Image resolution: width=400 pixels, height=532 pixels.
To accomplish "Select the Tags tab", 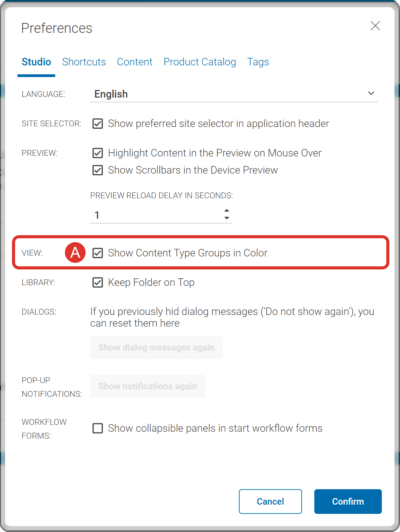I will (x=258, y=62).
